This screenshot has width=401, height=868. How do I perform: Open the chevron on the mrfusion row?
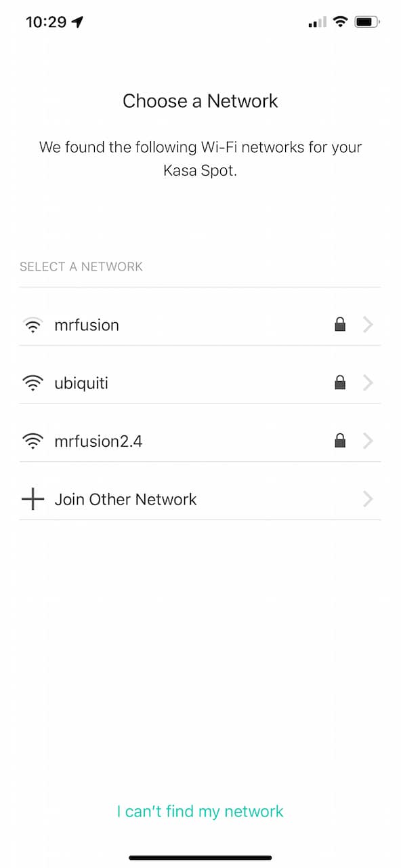pyautogui.click(x=368, y=325)
